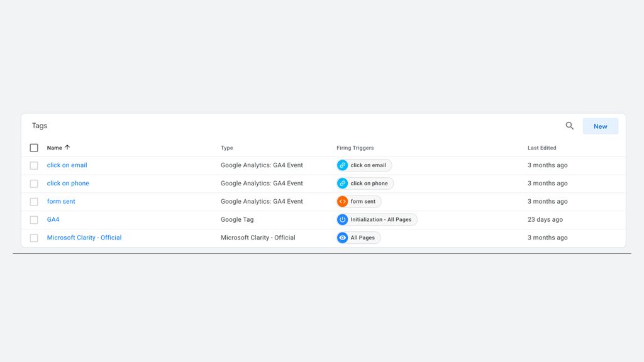Open the tags search magnifier icon

coord(569,126)
